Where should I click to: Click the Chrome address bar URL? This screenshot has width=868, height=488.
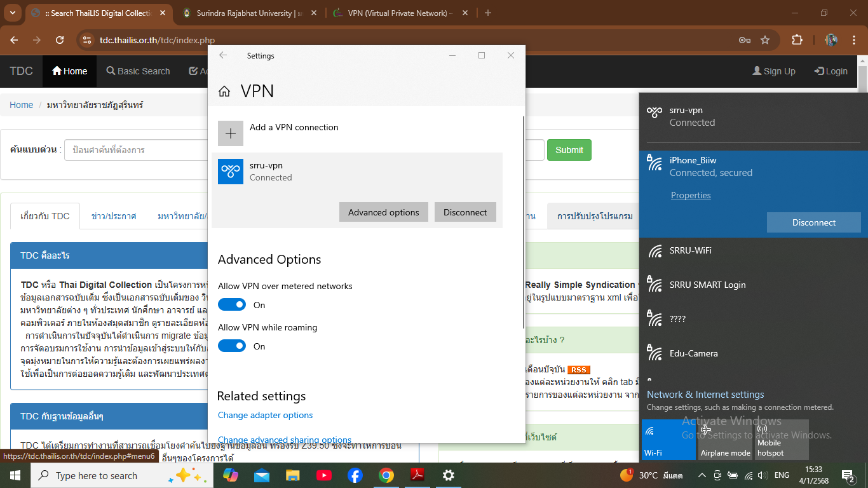click(x=157, y=40)
